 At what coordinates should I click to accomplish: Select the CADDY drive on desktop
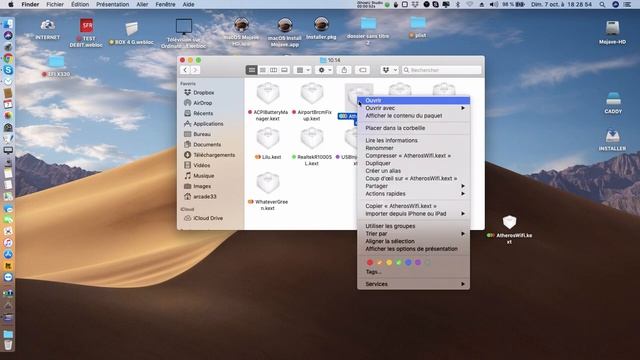pos(613,99)
